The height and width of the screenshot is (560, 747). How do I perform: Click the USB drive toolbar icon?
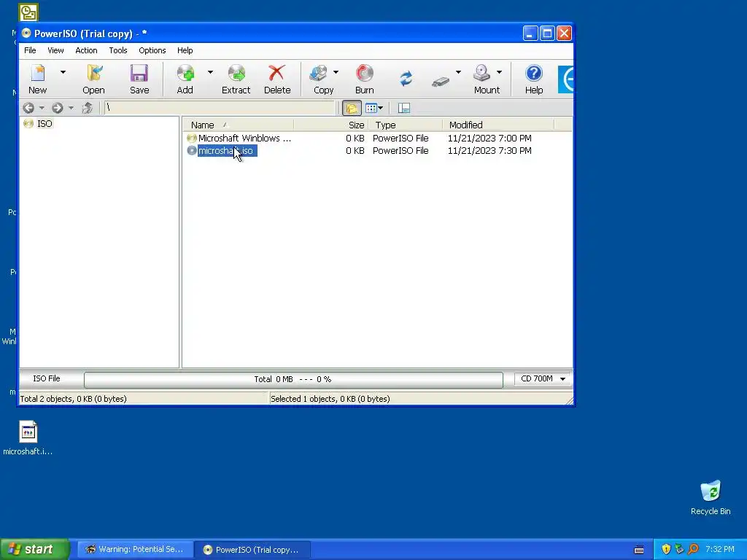441,82
